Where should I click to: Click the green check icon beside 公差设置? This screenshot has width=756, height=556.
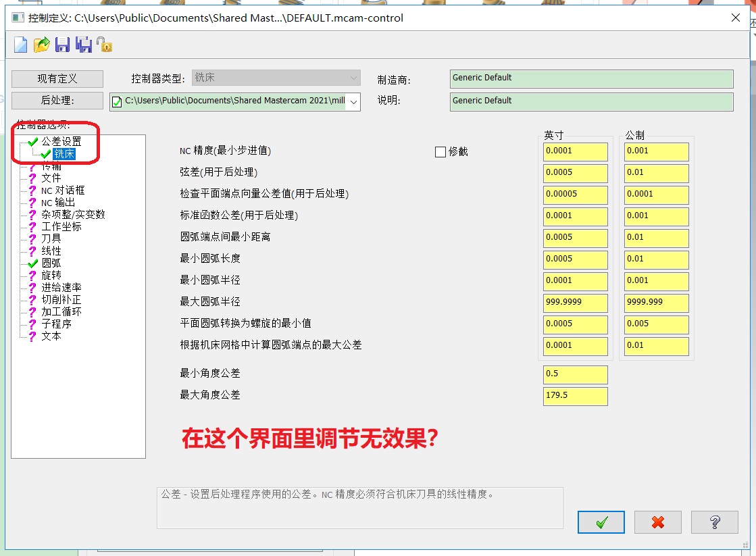[33, 142]
